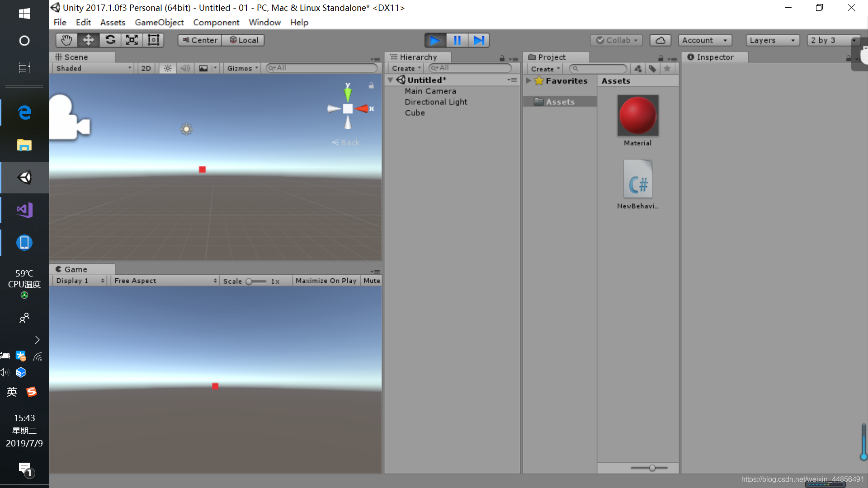Viewport: 868px width, 488px height.
Task: Open the Cloud services icon
Action: (660, 40)
